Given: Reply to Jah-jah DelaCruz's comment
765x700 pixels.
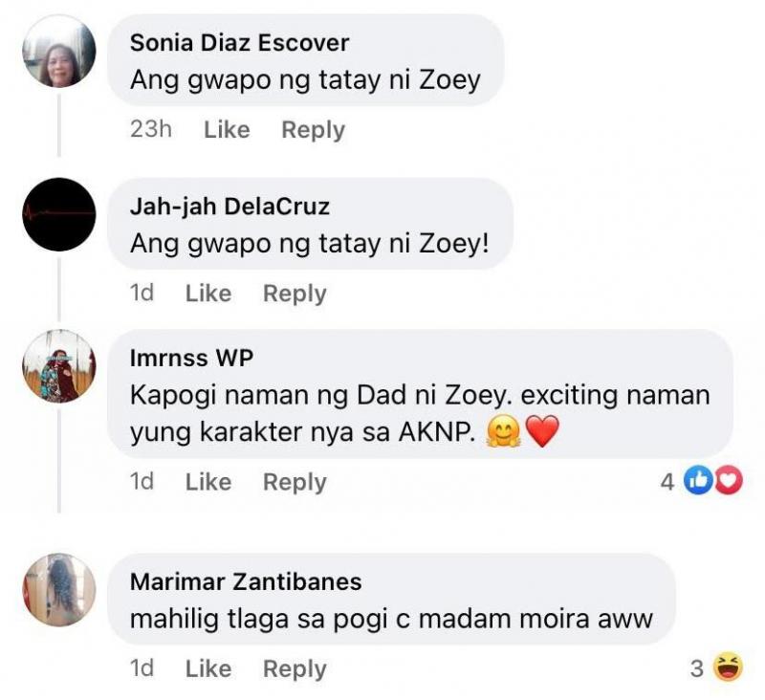Looking at the screenshot, I should [296, 293].
